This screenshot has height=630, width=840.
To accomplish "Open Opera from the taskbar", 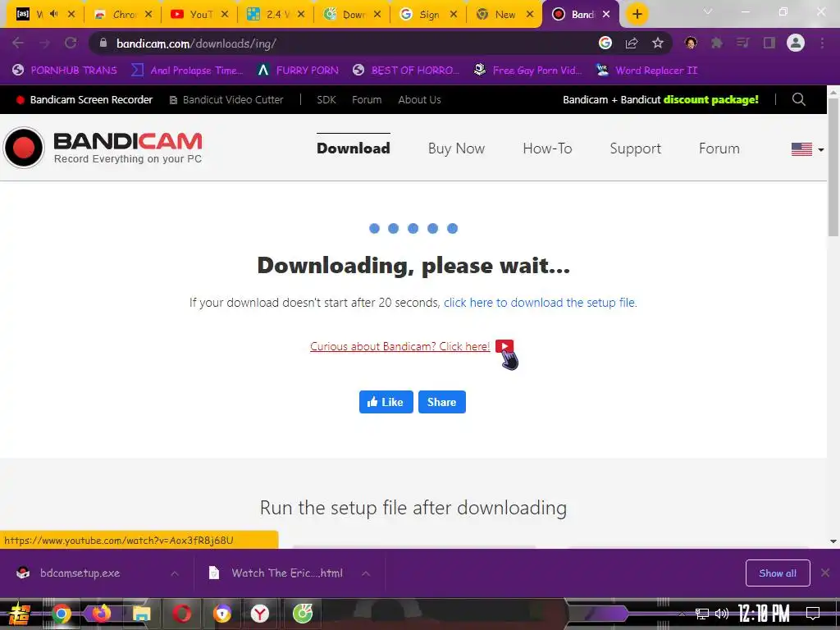I will [x=181, y=614].
